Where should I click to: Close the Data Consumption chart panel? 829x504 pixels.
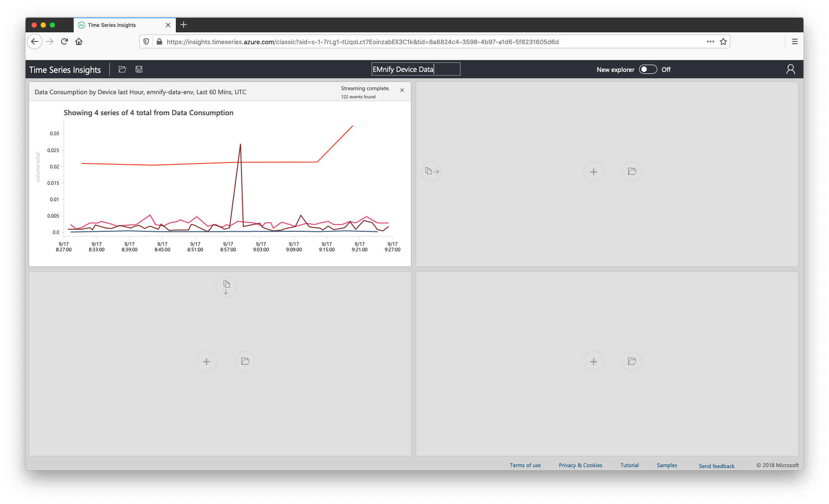click(402, 90)
